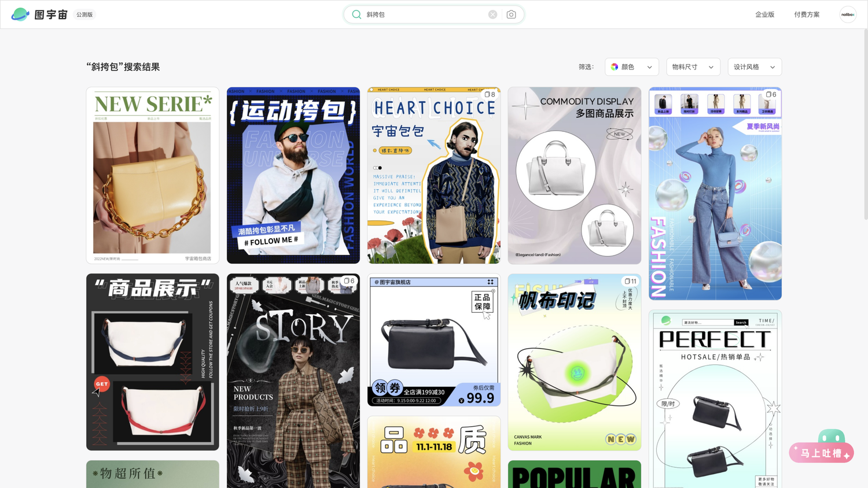The width and height of the screenshot is (868, 488).
Task: Open the HEART CHOICE 宇宙包包 template
Action: (x=434, y=175)
